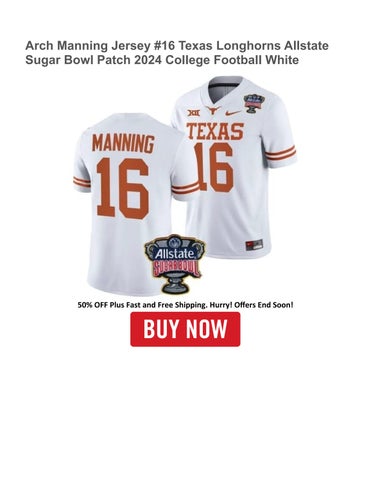This screenshot has height=480, width=371.
Task: Click the Big XII conference logo
Action: (x=194, y=113)
